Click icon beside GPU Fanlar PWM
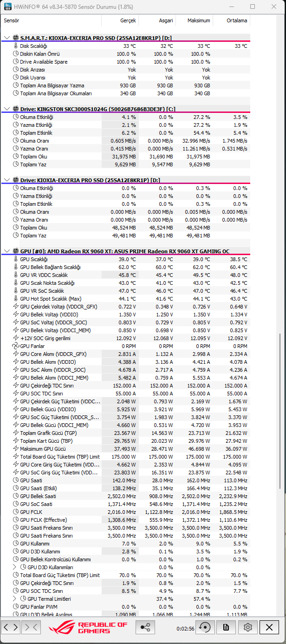This screenshot has height=644, width=286. tap(15, 607)
